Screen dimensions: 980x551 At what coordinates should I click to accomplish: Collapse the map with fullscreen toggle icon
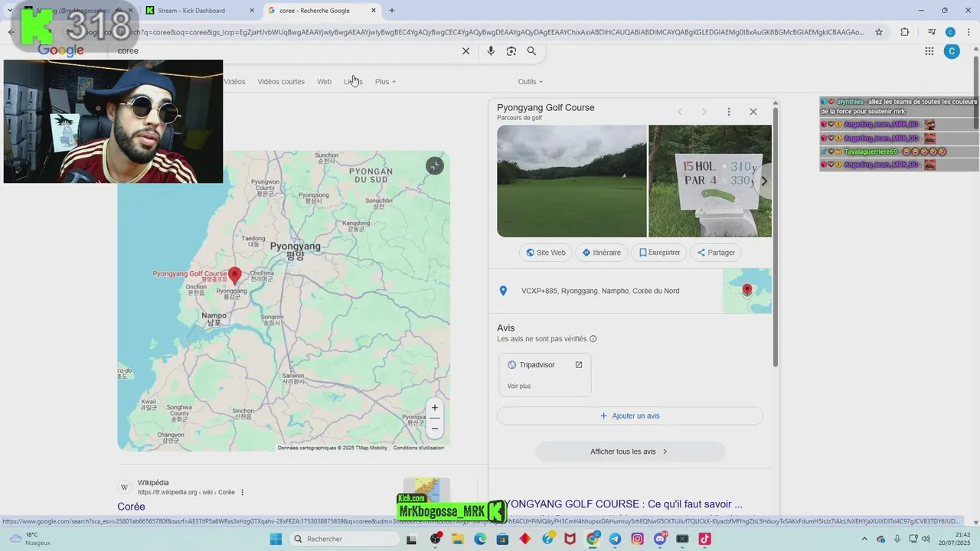tap(435, 166)
